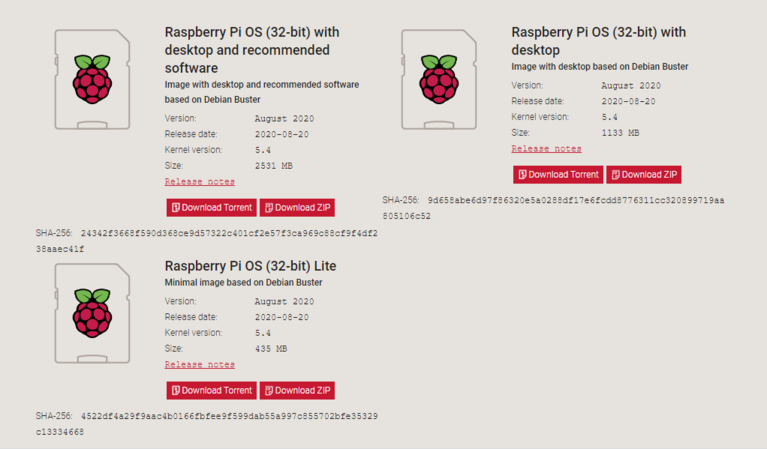Open Release notes for OS with desktop
The image size is (767, 449).
click(546, 148)
